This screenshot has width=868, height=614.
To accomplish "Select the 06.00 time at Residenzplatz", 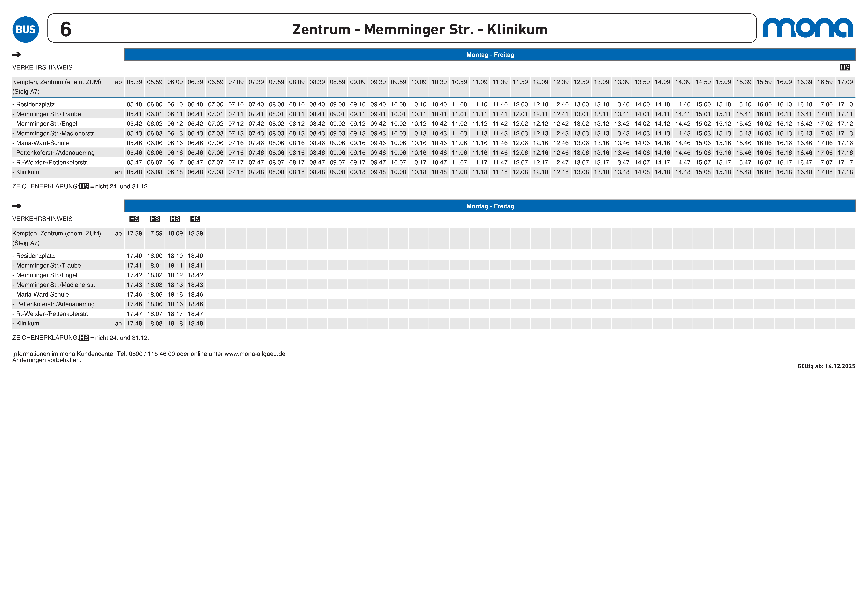I will click(155, 104).
